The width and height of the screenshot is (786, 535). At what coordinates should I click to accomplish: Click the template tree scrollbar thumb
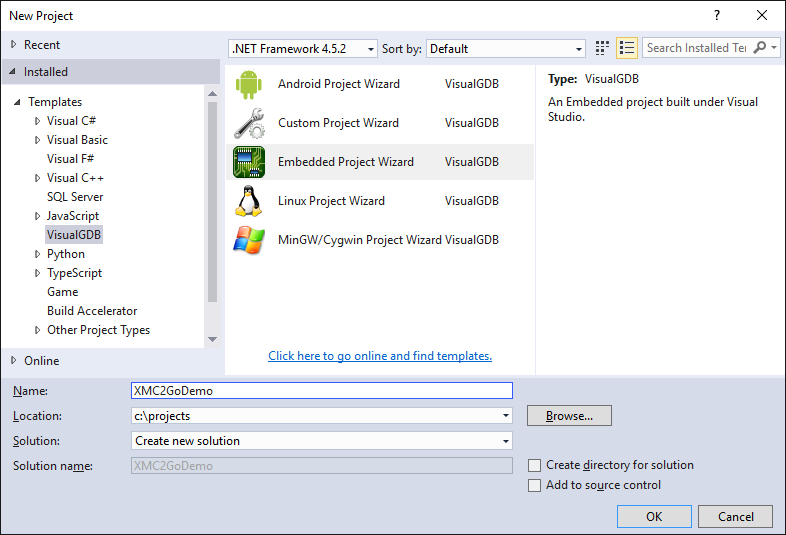click(213, 202)
